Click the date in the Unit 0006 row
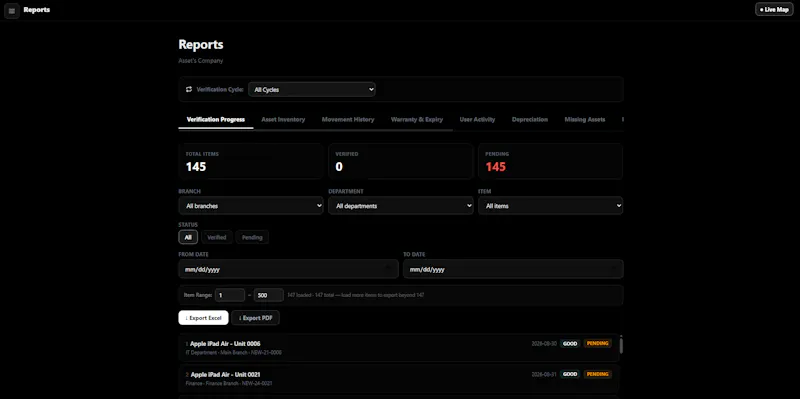800x399 pixels. (544, 343)
